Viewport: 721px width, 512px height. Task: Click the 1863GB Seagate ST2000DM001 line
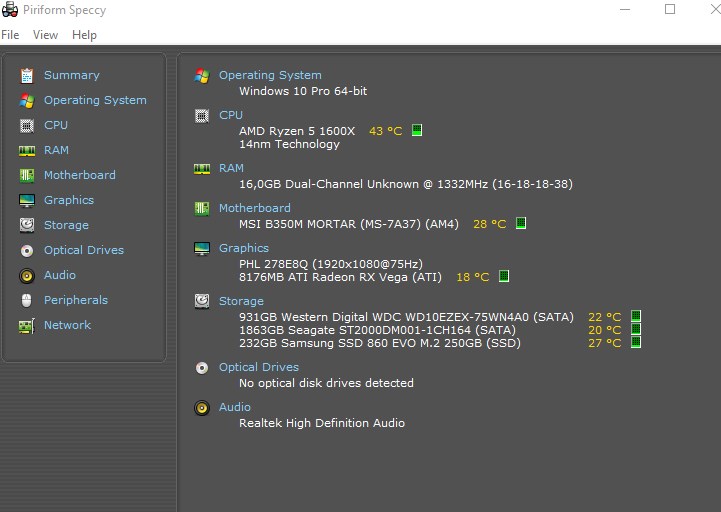378,330
